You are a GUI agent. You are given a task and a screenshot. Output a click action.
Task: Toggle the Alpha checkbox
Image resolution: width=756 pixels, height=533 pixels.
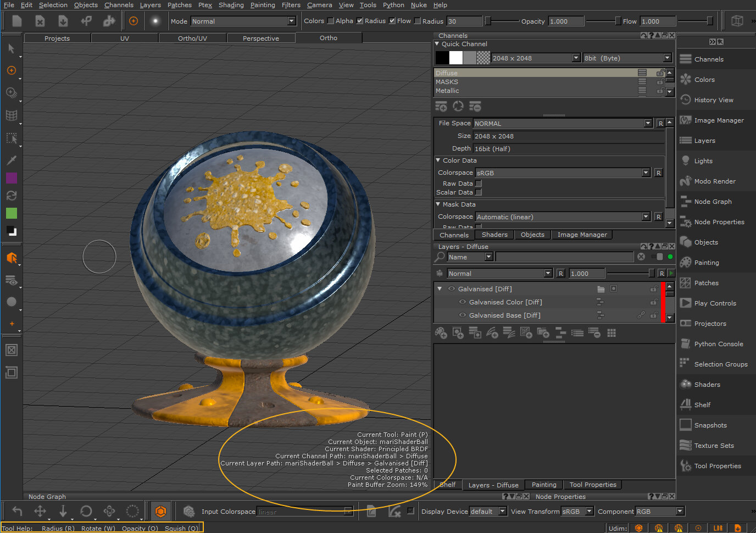(331, 21)
